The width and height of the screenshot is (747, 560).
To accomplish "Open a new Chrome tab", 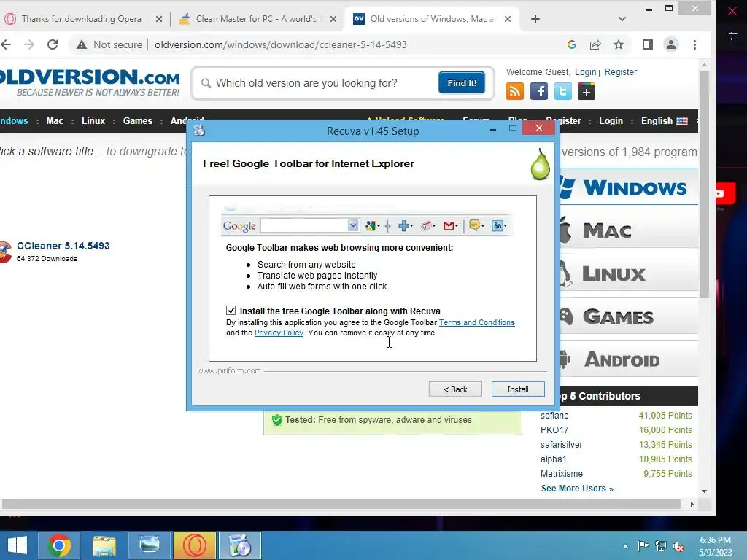I will tap(535, 19).
